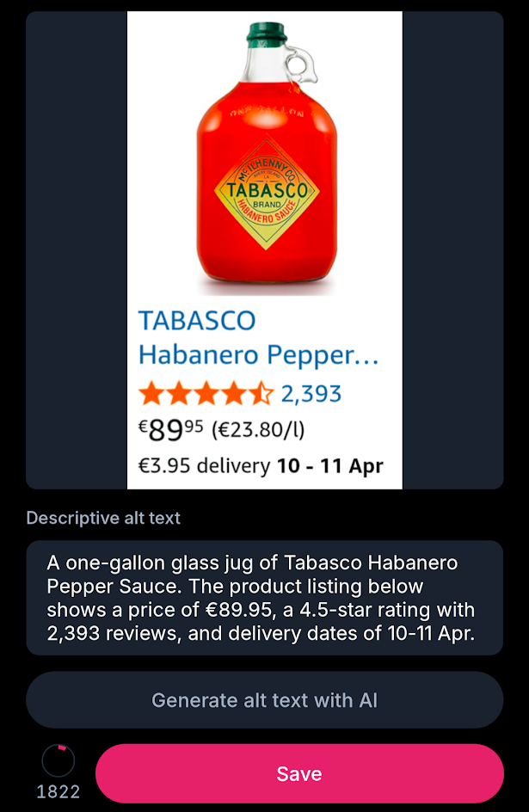Click the circular character count indicator
The width and height of the screenshot is (529, 812).
point(58,760)
